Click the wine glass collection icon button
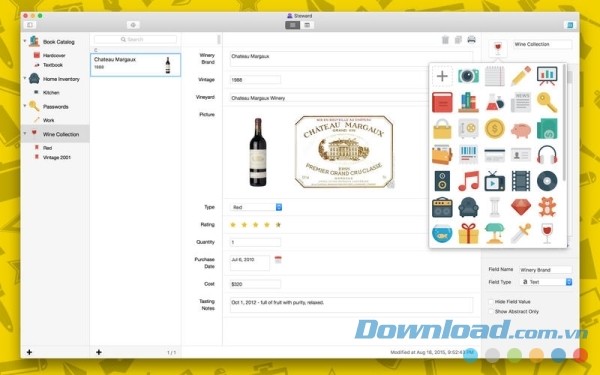 coord(497,48)
